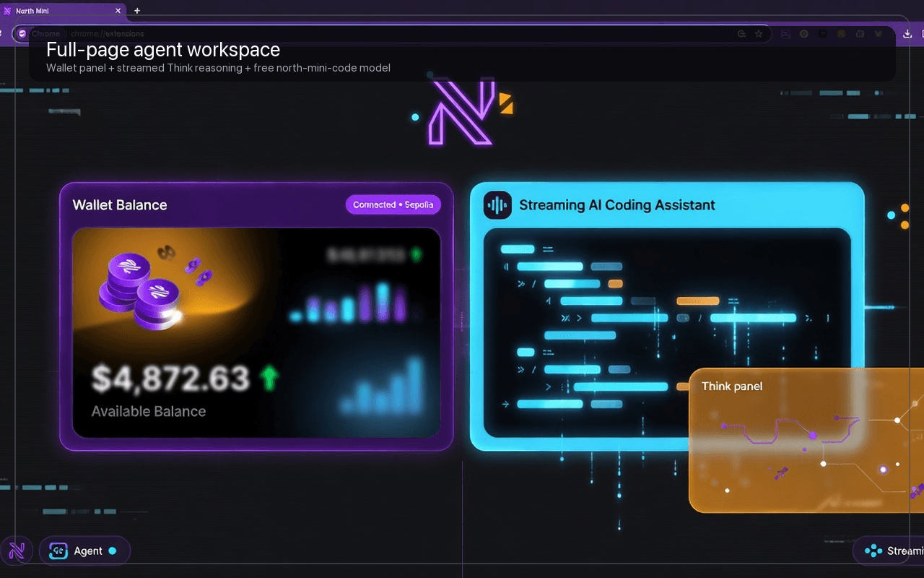Open a new browser tab with the plus button
Screen dimensions: 924x578
coord(137,11)
